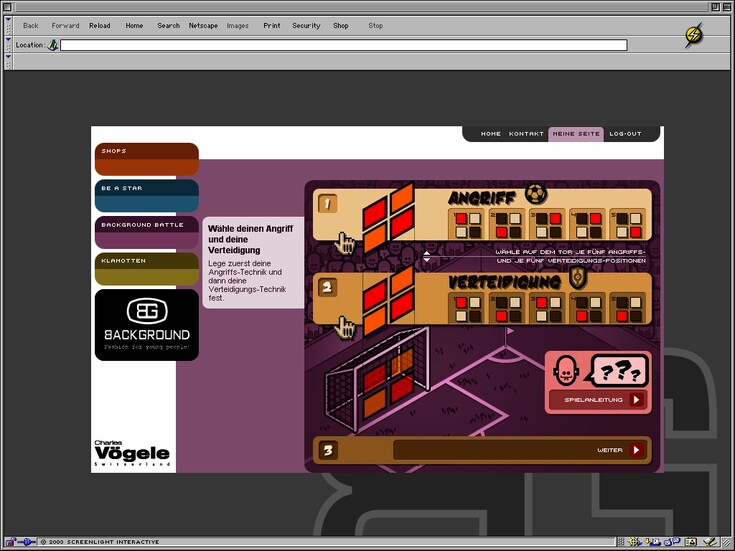Click the hand cursor icon in Angriff row
Viewport: 735px width, 551px height.
pyautogui.click(x=346, y=242)
